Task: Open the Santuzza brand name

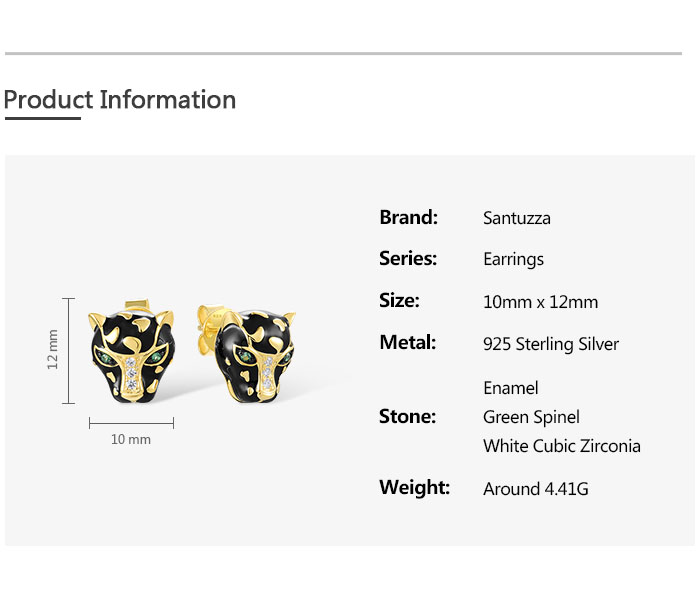Action: (516, 218)
